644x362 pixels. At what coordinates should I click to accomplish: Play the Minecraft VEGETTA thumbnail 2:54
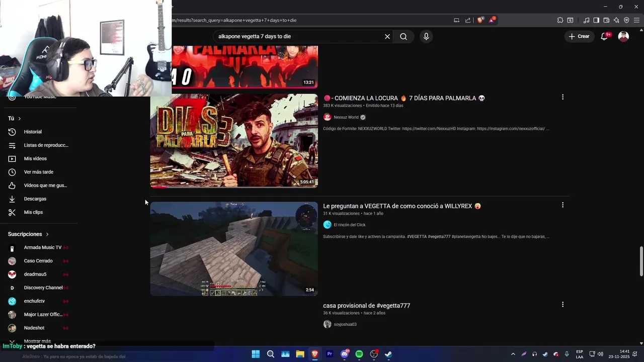(234, 249)
